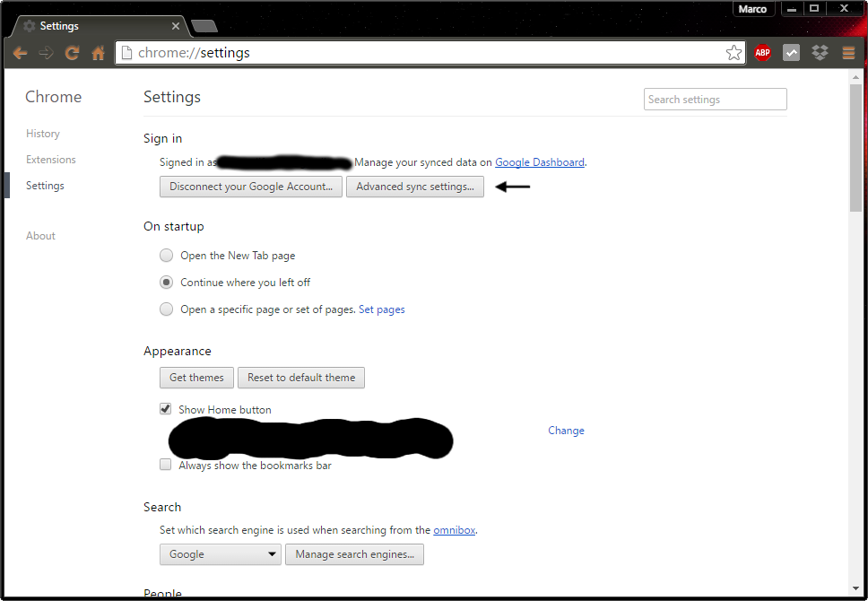Screen dimensions: 868x601
Task: Click Disconnect your Google Account button
Action: [251, 187]
